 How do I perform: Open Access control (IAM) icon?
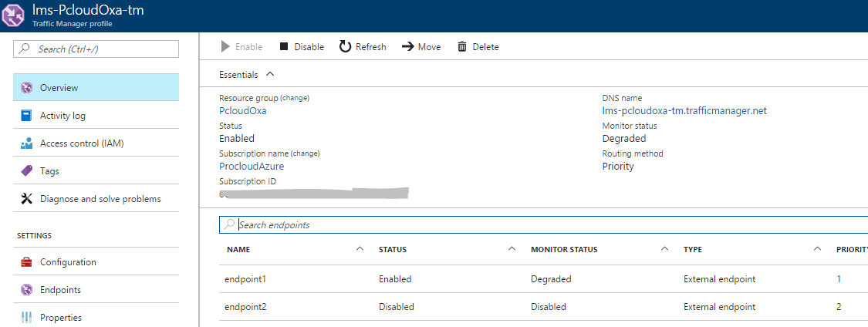coord(26,143)
